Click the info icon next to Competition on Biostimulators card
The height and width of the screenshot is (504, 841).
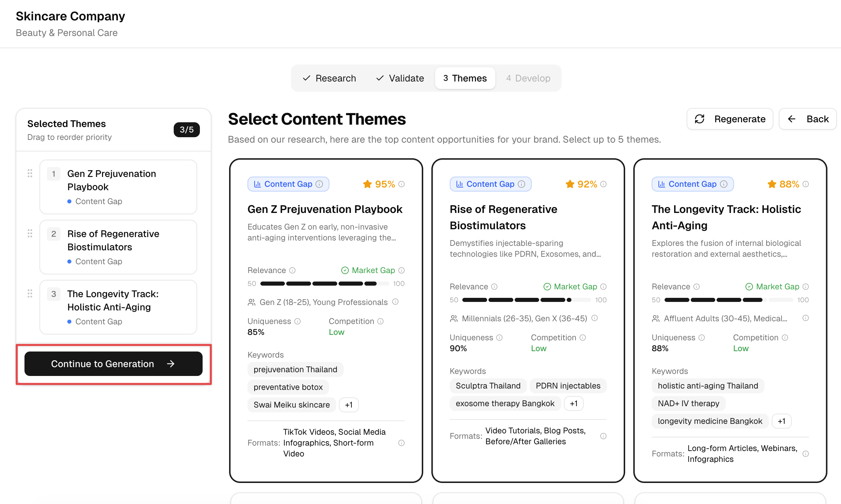(x=583, y=337)
